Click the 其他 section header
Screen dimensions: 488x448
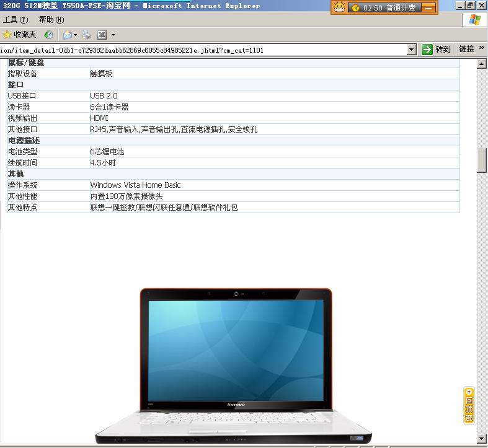16,174
